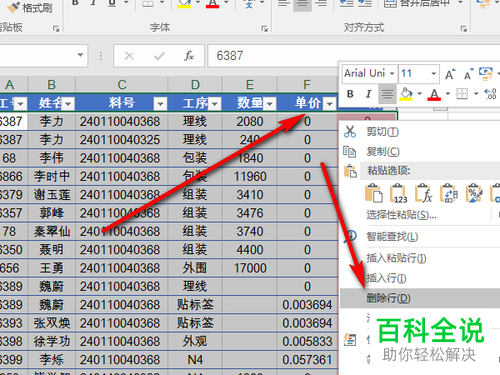Select 复制(C) from the context menu
Screen dimensions: 500x375
pos(383,152)
